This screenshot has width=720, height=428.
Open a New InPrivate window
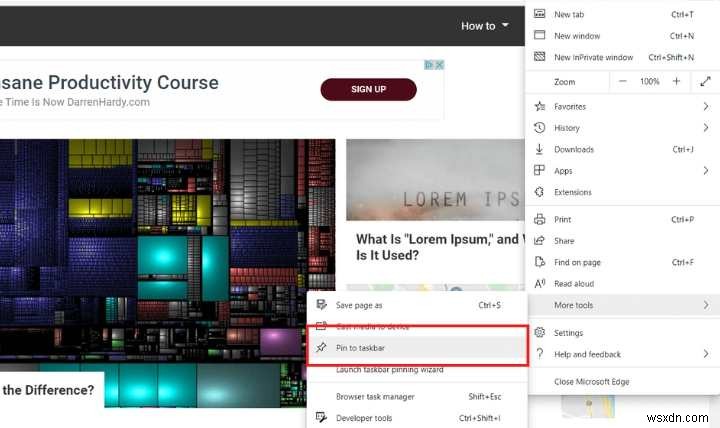tap(622, 57)
